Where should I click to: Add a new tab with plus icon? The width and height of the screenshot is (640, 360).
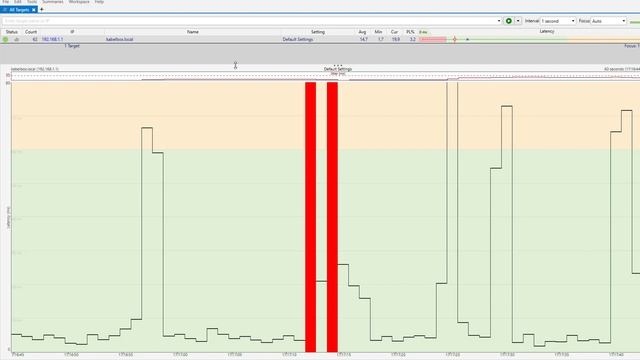tap(42, 9)
